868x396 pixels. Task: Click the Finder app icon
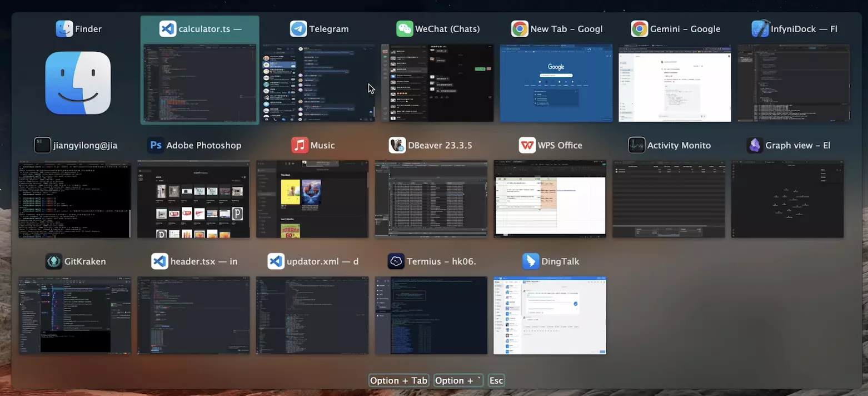tap(64, 29)
